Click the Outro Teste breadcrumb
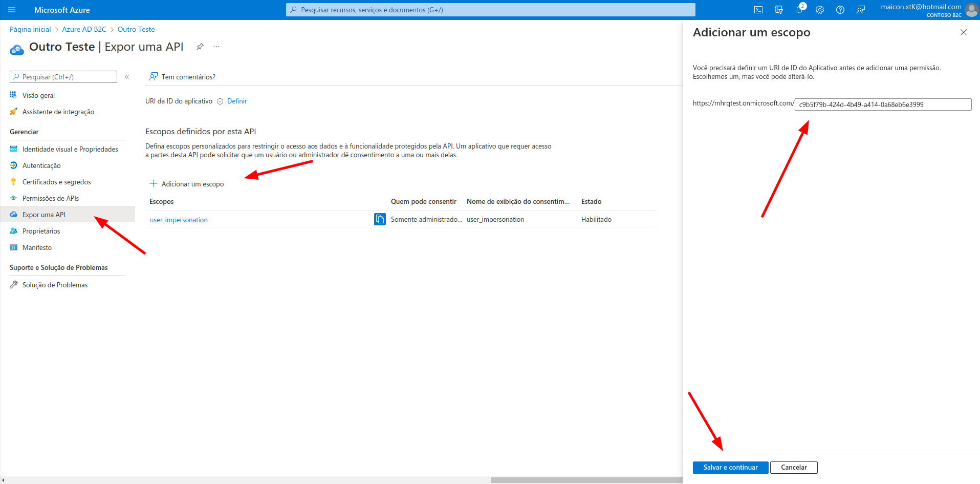 [136, 30]
